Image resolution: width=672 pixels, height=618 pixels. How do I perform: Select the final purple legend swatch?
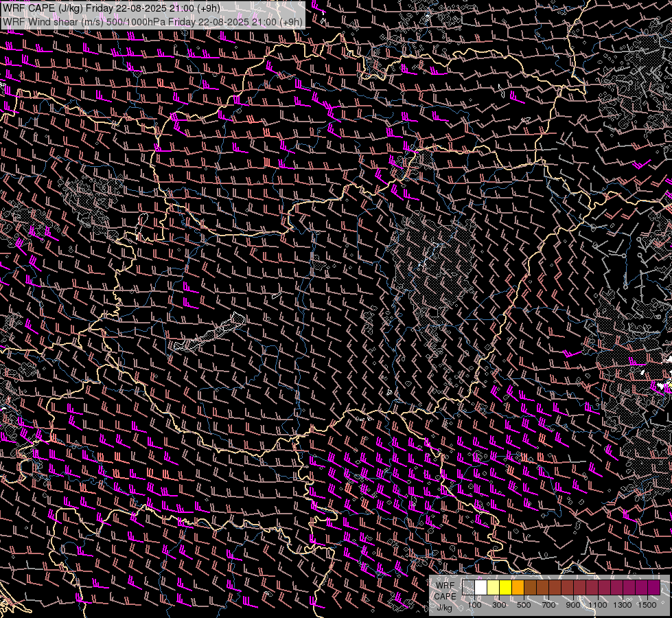pos(654,587)
